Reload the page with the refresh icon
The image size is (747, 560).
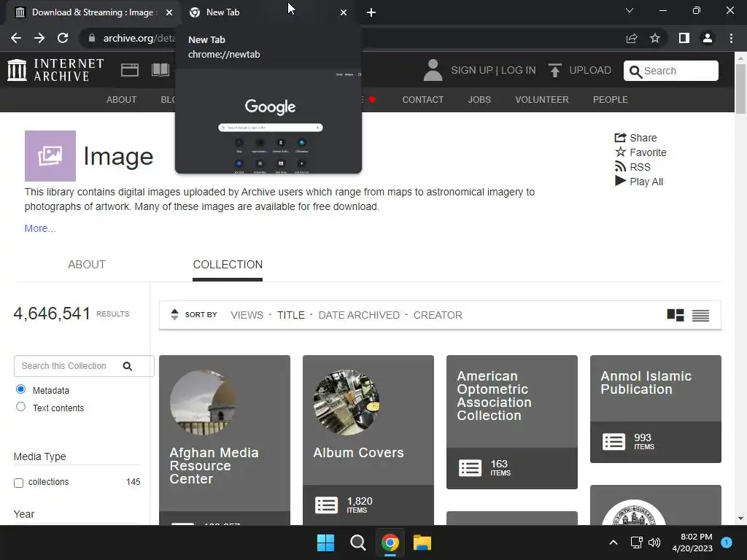click(x=63, y=38)
